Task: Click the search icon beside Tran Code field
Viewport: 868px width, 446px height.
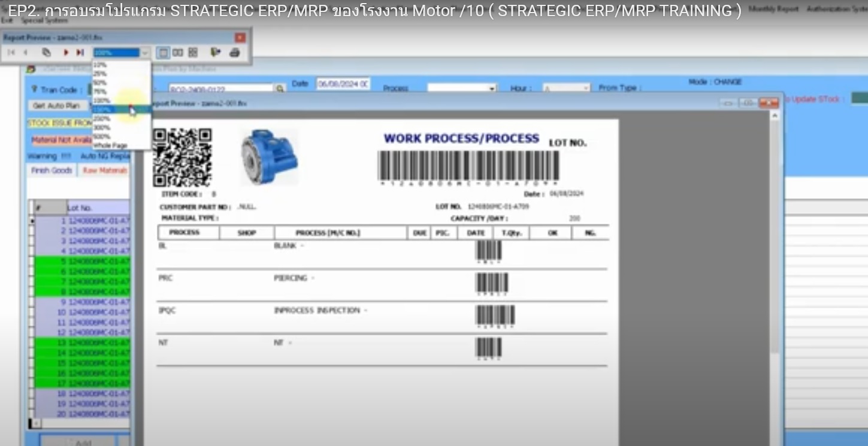Action: (x=280, y=89)
